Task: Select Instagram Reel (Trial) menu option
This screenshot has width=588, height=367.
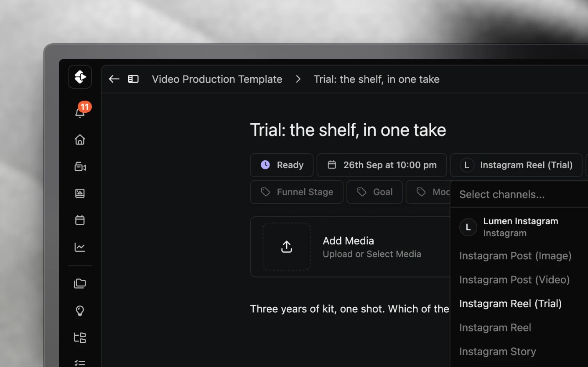Action: tap(510, 304)
